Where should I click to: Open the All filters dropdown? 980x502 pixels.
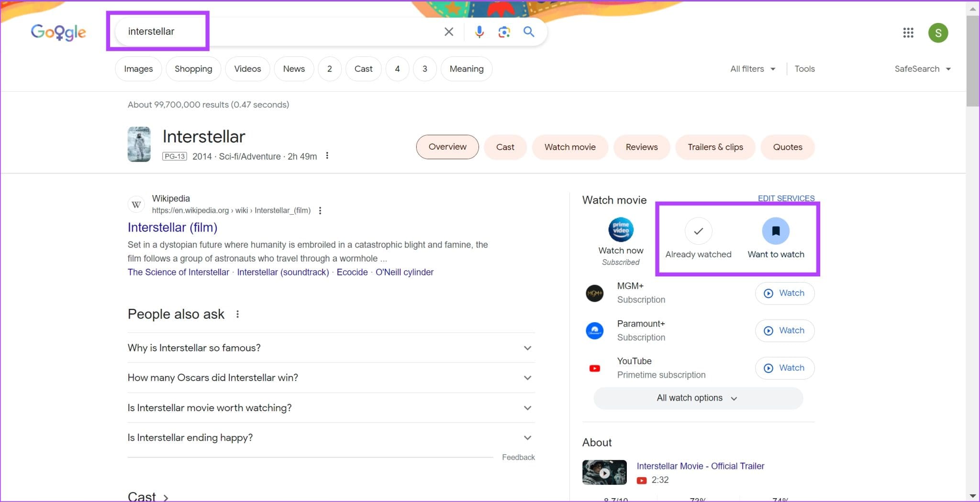tap(752, 68)
